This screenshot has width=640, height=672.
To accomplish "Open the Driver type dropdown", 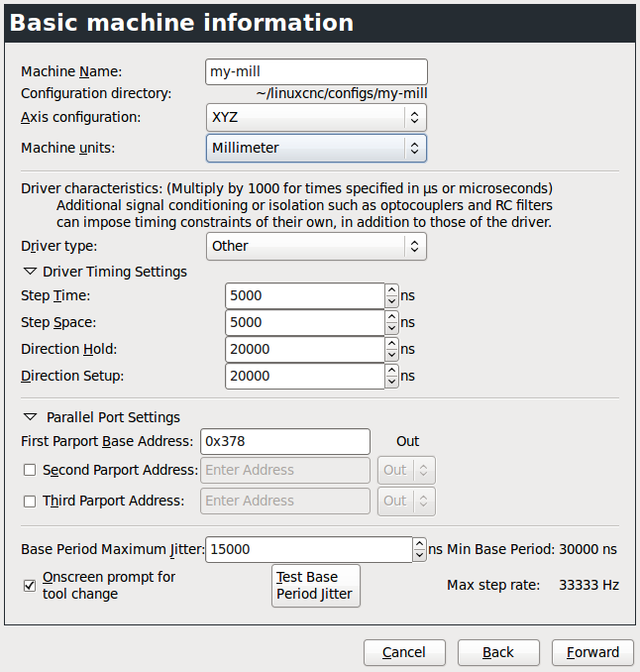I will (316, 246).
